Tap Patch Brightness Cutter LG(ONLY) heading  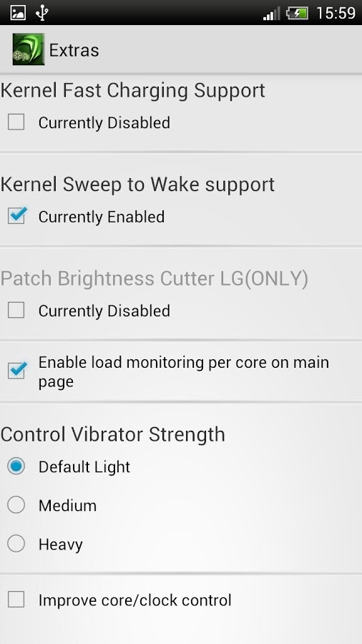155,279
